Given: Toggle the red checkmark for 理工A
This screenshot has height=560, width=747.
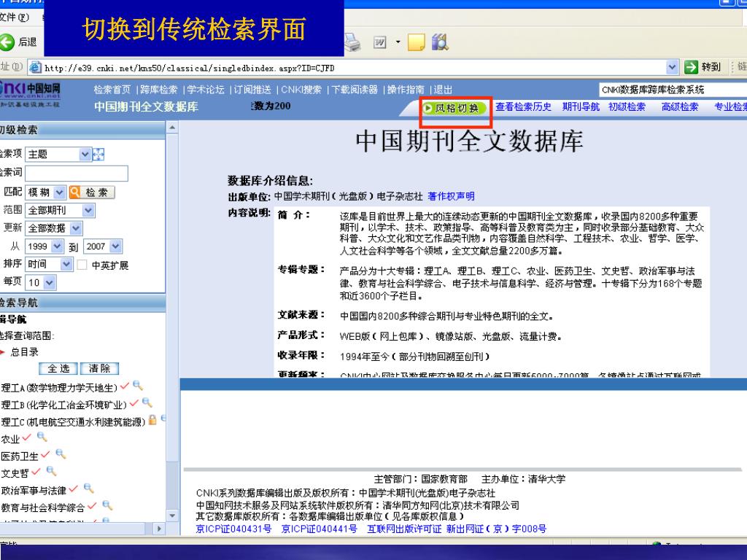Looking at the screenshot, I should click(x=125, y=386).
